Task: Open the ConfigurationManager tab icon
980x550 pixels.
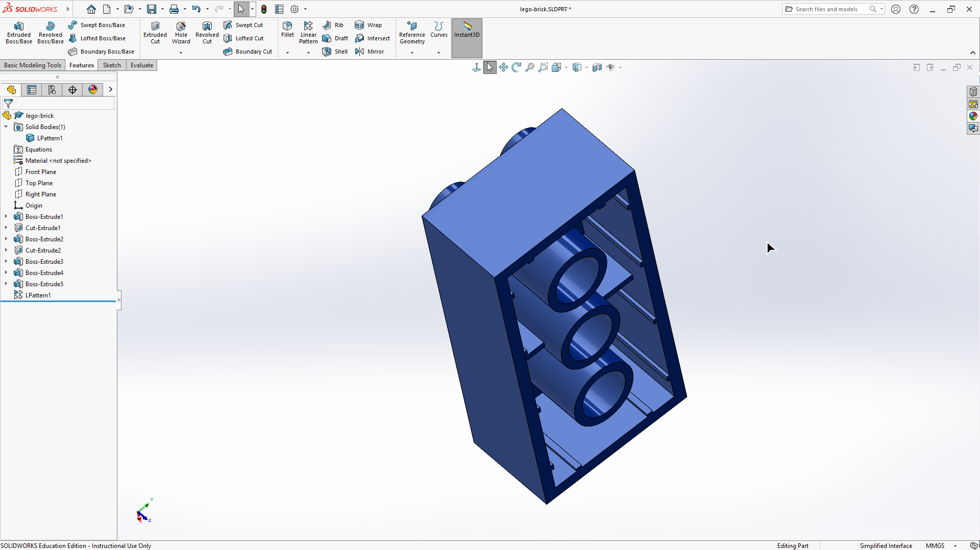Action: 52,90
